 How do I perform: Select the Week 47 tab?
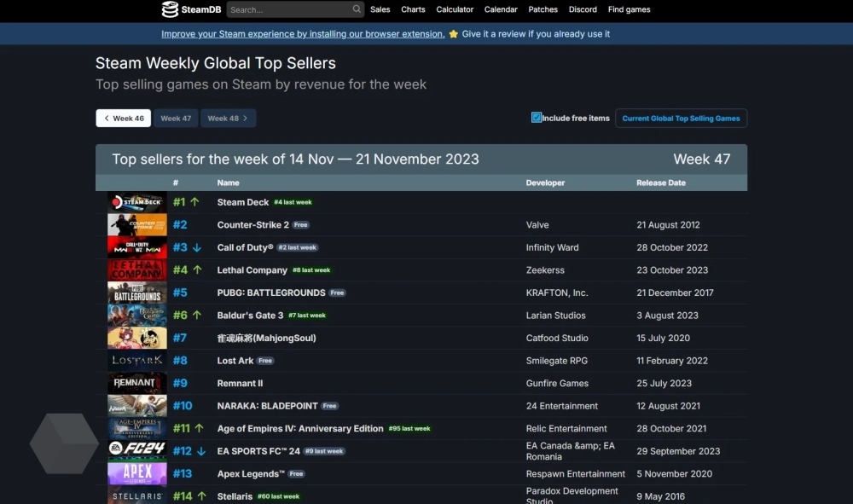pyautogui.click(x=176, y=119)
